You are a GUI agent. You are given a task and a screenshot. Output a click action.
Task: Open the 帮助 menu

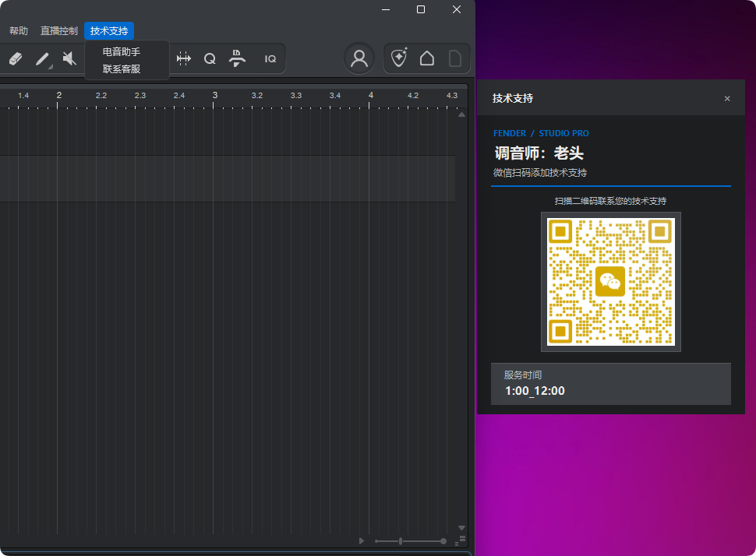(x=19, y=31)
